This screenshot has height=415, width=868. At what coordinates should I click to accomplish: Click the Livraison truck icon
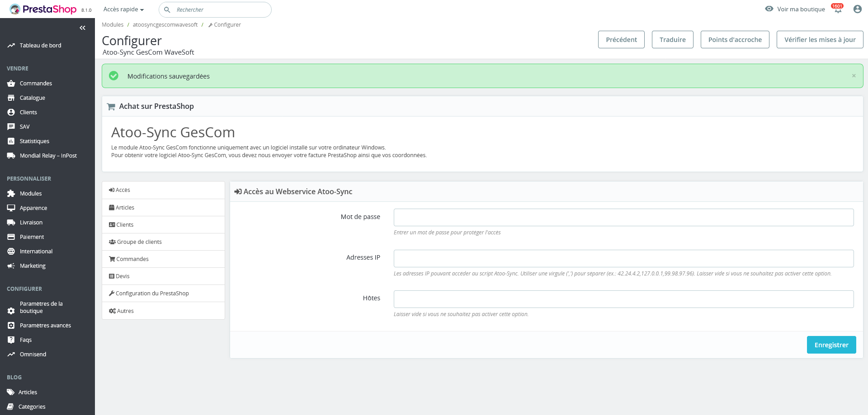[11, 223]
